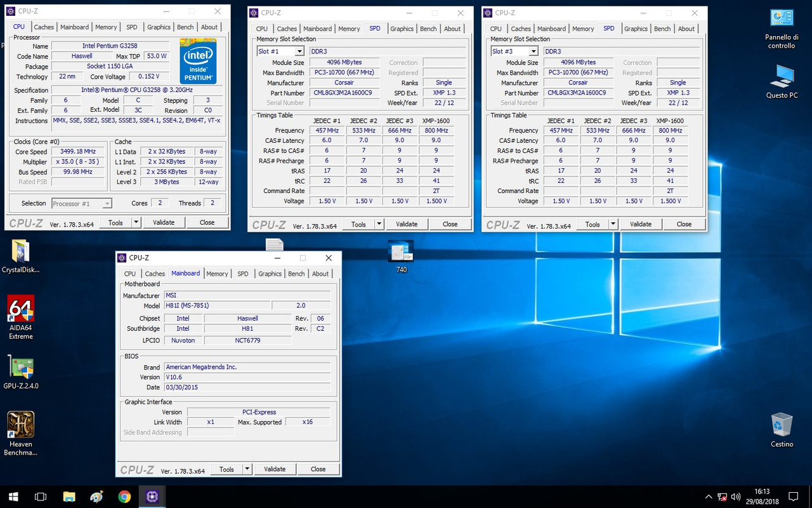
Task: Click the Bus Speed value 99.98 MHz
Action: [x=77, y=172]
